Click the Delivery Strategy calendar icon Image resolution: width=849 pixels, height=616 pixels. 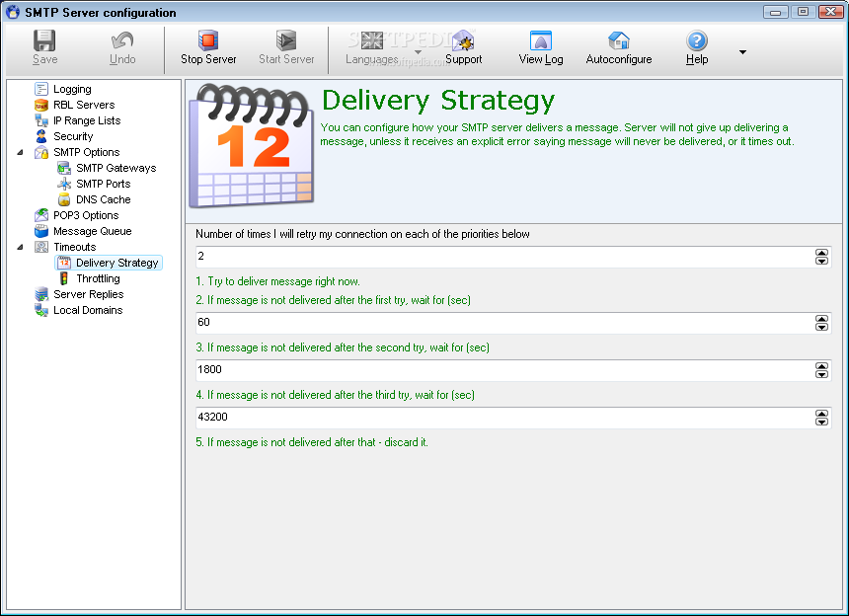point(64,263)
